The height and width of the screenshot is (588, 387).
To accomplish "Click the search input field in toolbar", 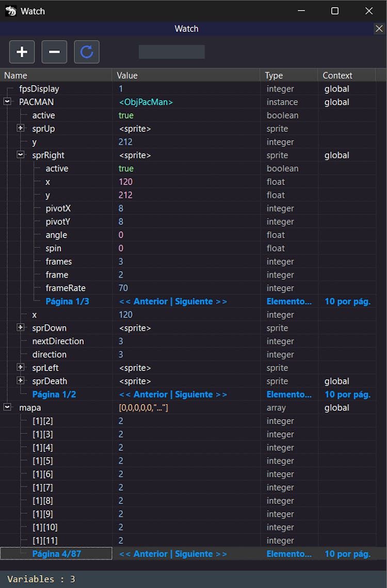I will tap(171, 52).
